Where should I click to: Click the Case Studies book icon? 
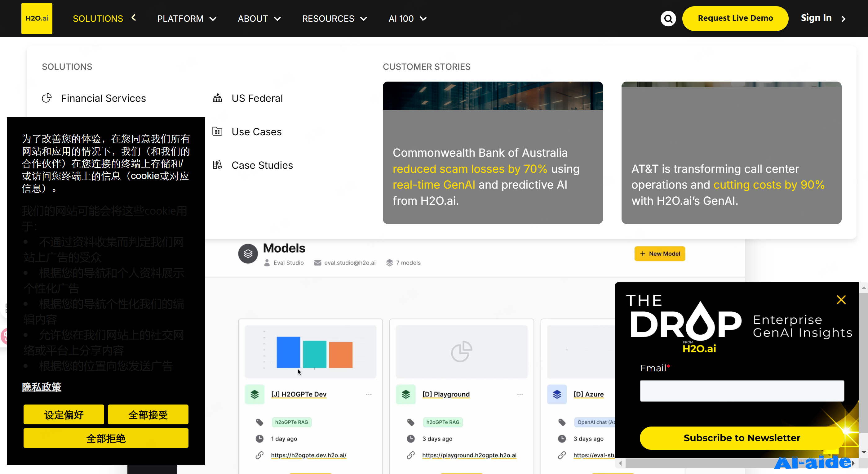point(217,165)
